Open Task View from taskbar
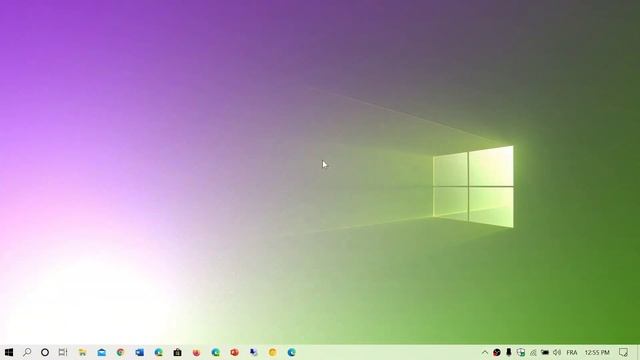 point(63,352)
